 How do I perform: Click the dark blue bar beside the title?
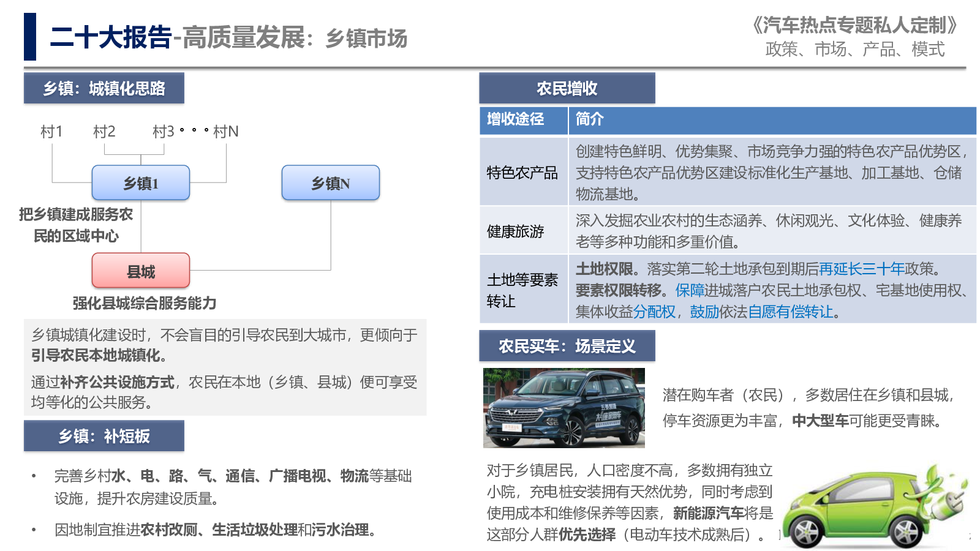29,37
